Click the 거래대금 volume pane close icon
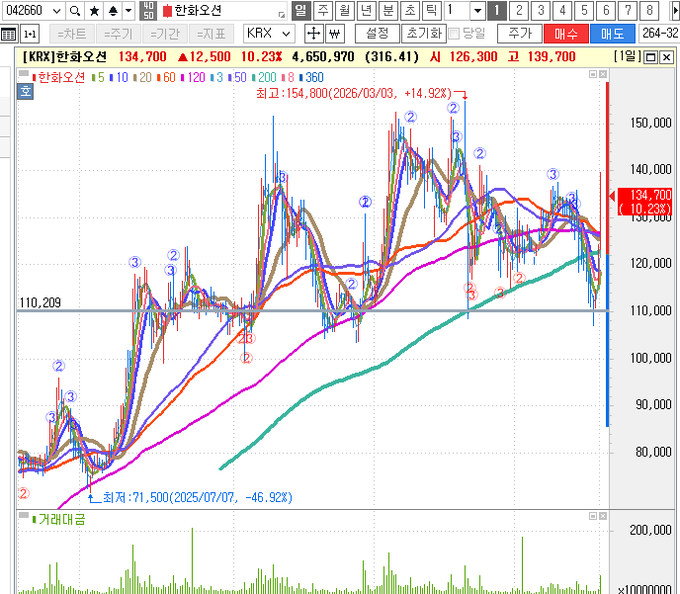Screen dimensions: 680x594 603,516
